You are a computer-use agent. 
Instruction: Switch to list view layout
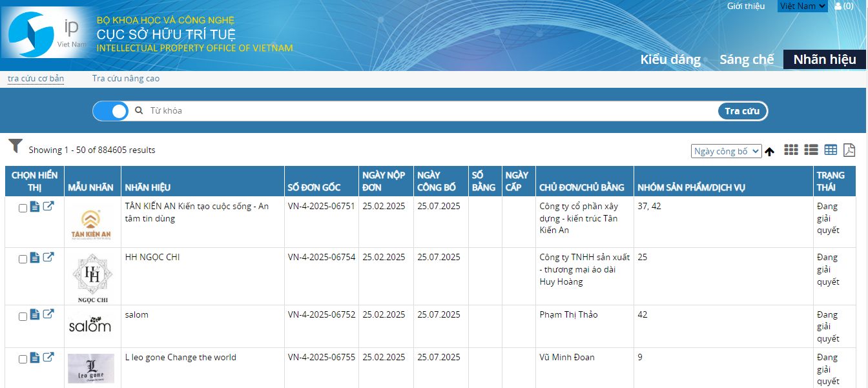click(811, 150)
